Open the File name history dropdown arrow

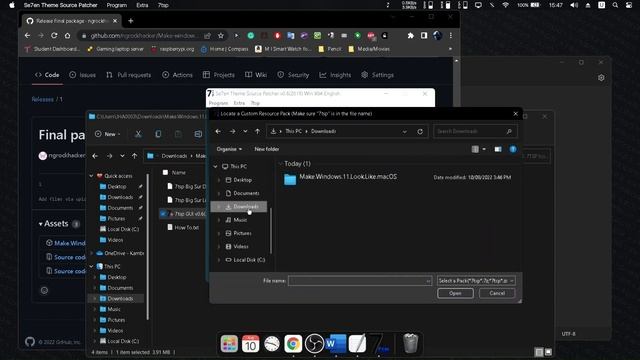tap(428, 281)
